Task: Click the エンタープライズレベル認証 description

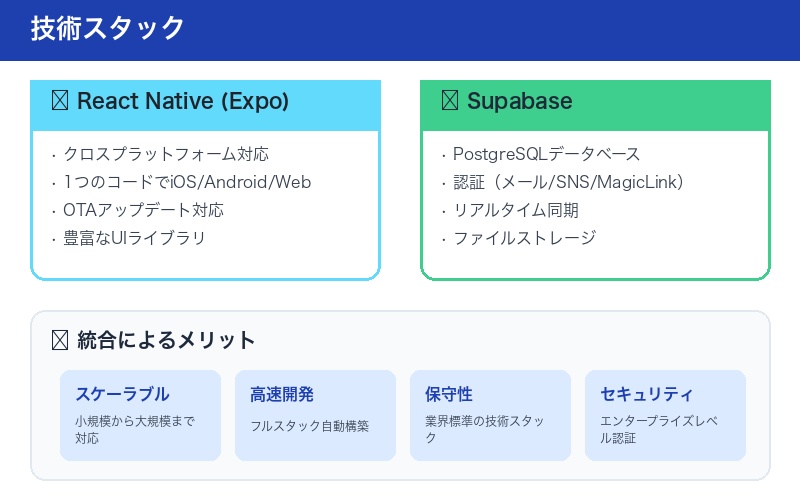Action: click(659, 430)
